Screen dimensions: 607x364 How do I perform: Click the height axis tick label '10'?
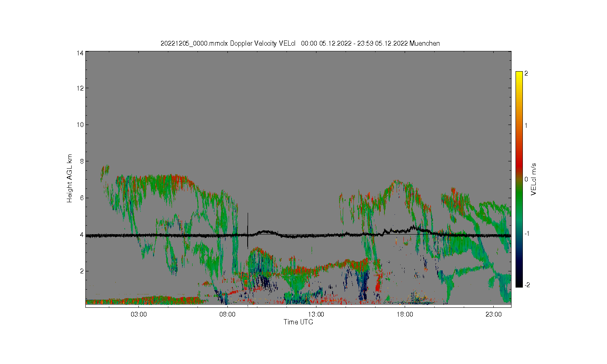tap(80, 125)
